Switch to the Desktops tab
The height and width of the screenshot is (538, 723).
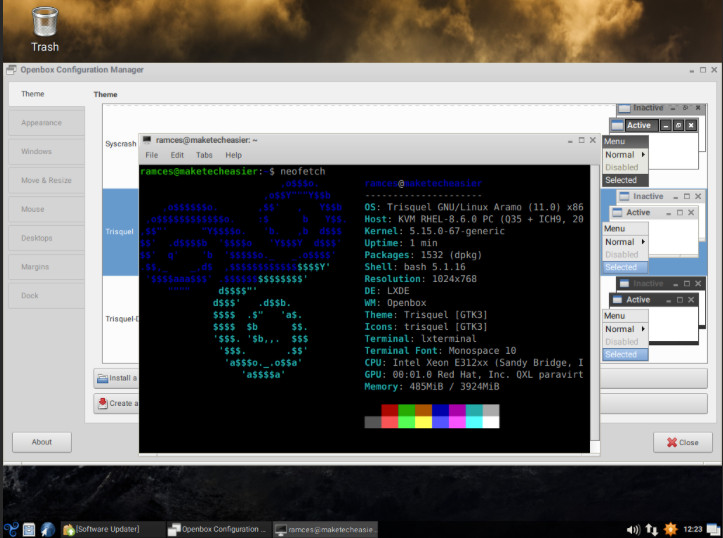(47, 238)
